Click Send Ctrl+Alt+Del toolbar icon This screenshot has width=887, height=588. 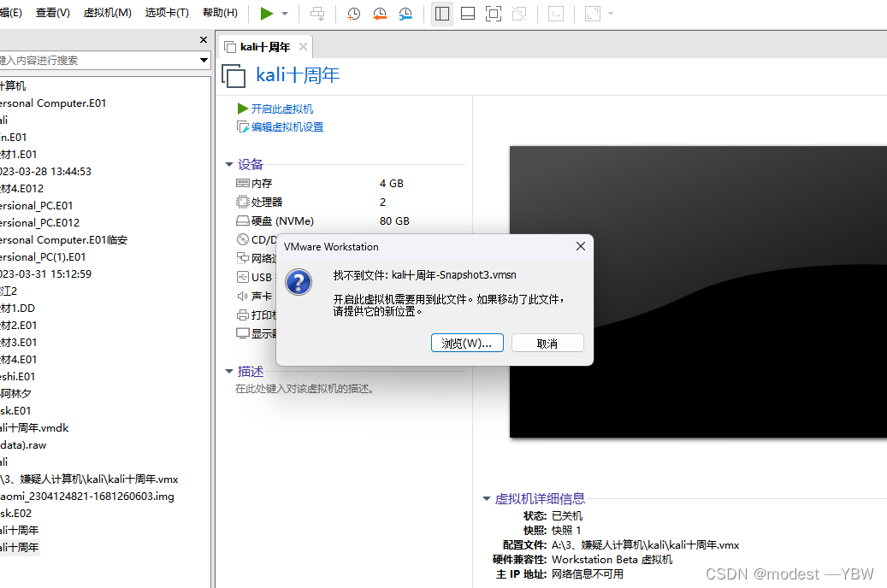[x=317, y=14]
